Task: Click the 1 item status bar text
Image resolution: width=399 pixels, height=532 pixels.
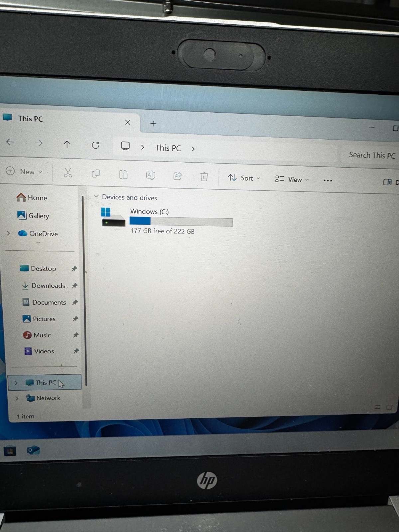Action: pyautogui.click(x=26, y=416)
